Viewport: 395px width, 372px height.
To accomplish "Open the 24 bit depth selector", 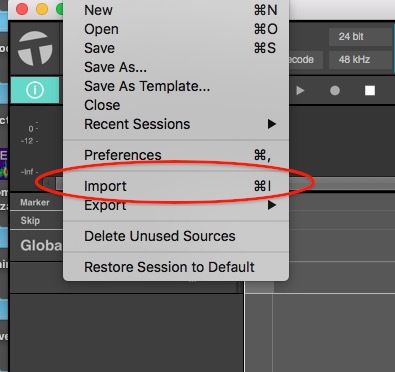I will [x=360, y=37].
